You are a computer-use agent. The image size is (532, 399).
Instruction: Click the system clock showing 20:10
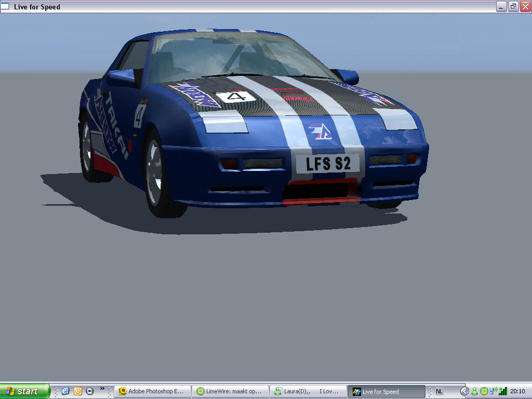point(517,391)
